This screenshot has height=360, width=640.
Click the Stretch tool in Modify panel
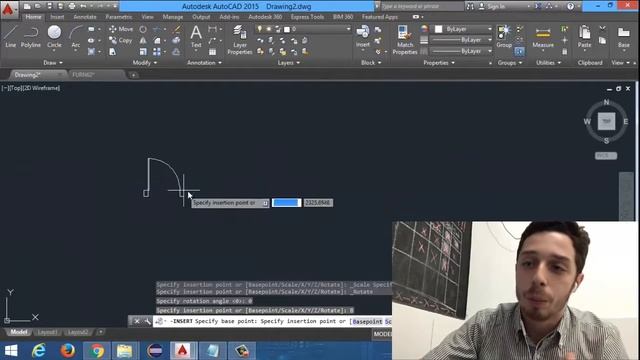point(113,52)
